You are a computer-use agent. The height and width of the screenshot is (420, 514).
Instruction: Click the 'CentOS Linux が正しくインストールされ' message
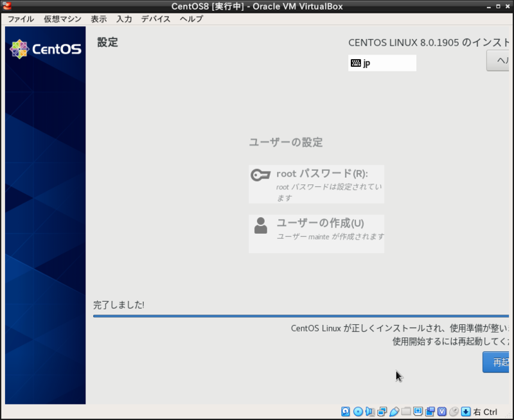[x=400, y=328]
